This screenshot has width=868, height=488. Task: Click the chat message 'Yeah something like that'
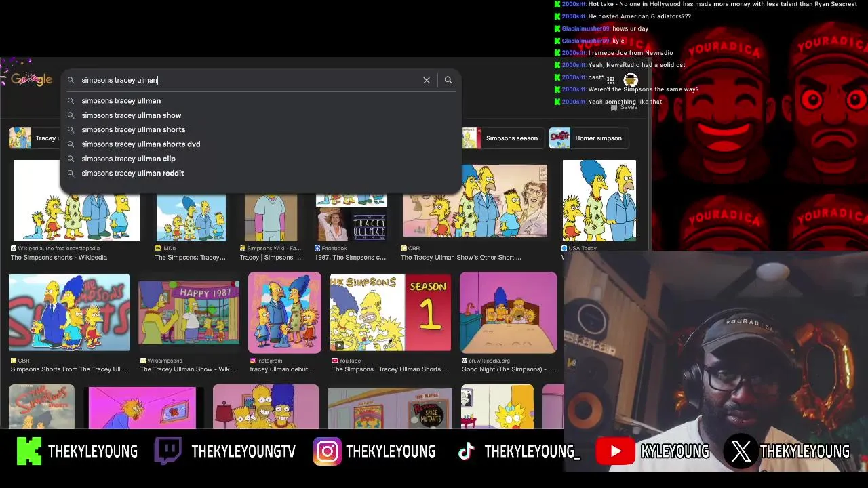click(x=625, y=102)
